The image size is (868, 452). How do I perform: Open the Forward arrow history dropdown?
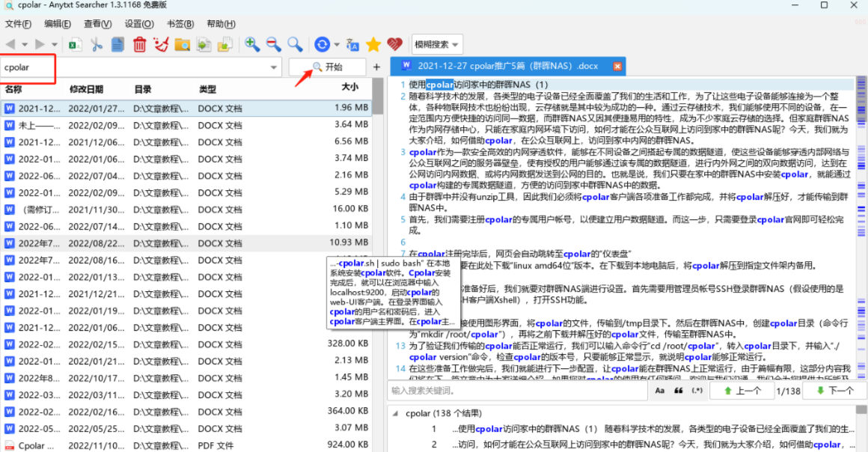54,45
